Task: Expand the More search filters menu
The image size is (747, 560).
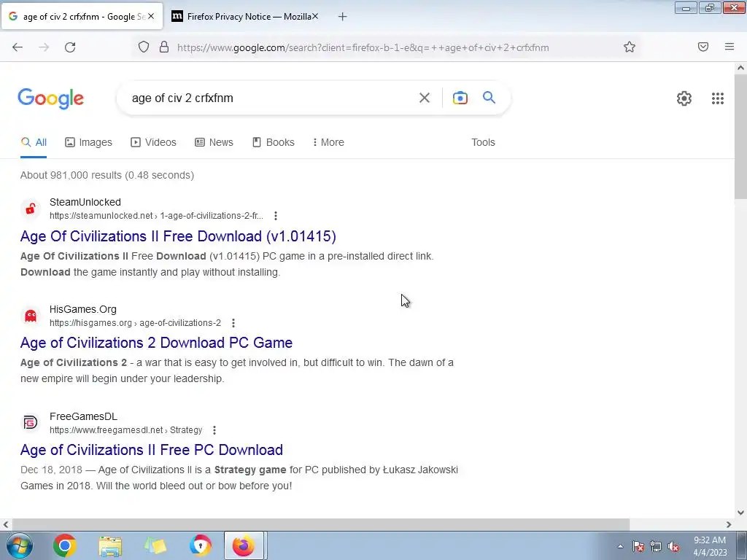Action: pos(328,142)
